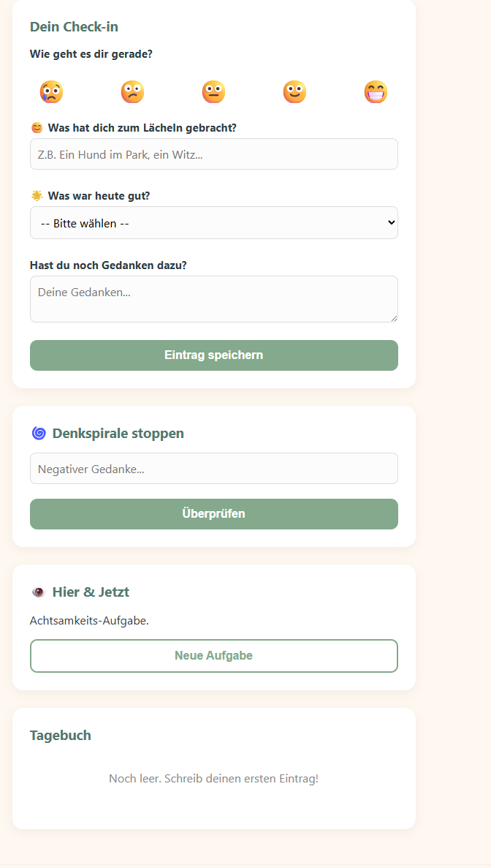Click the 'Tagebuch' section heading
The image size is (491, 868).
(x=61, y=735)
